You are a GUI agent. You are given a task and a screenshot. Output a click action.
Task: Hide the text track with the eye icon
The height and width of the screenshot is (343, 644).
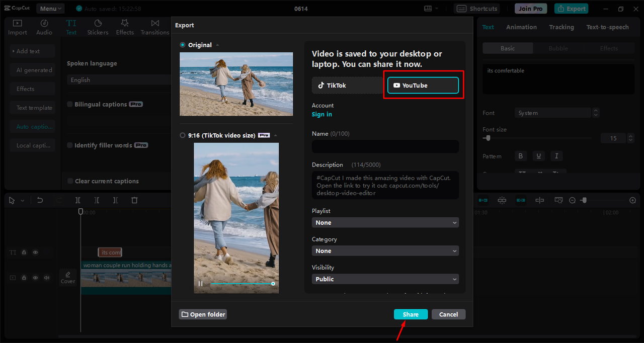click(x=35, y=252)
